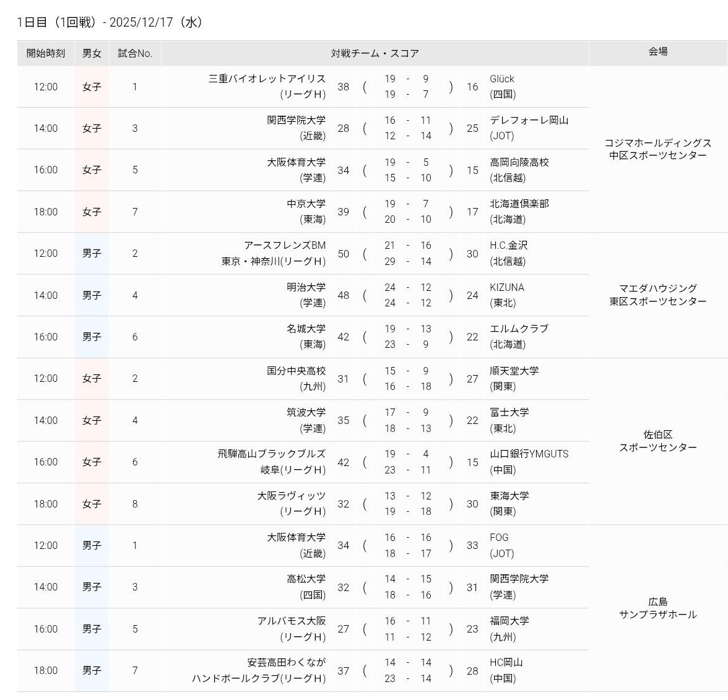
Task: Click the 飛騨高山ブラックブルズ team name
Action: pos(271,454)
